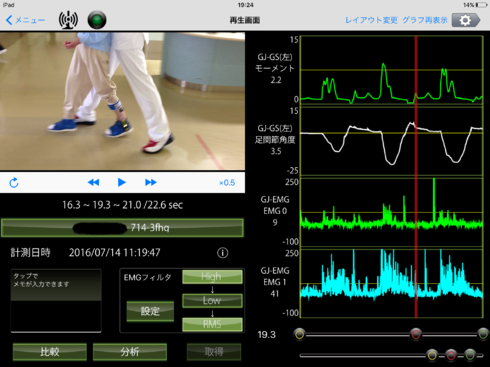490x367 pixels.
Task: Select the 714-3fhq recording bar
Action: click(x=122, y=228)
